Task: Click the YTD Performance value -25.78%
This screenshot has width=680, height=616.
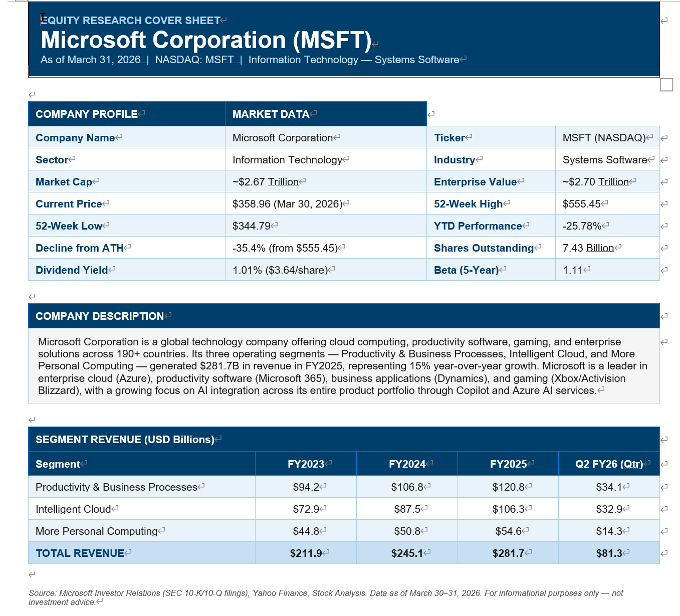Action: pos(582,226)
